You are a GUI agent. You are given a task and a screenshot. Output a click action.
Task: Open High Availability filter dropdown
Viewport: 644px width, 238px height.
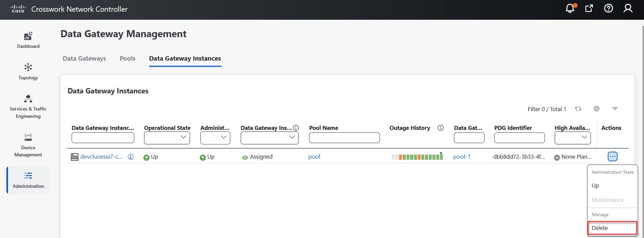[x=573, y=138]
